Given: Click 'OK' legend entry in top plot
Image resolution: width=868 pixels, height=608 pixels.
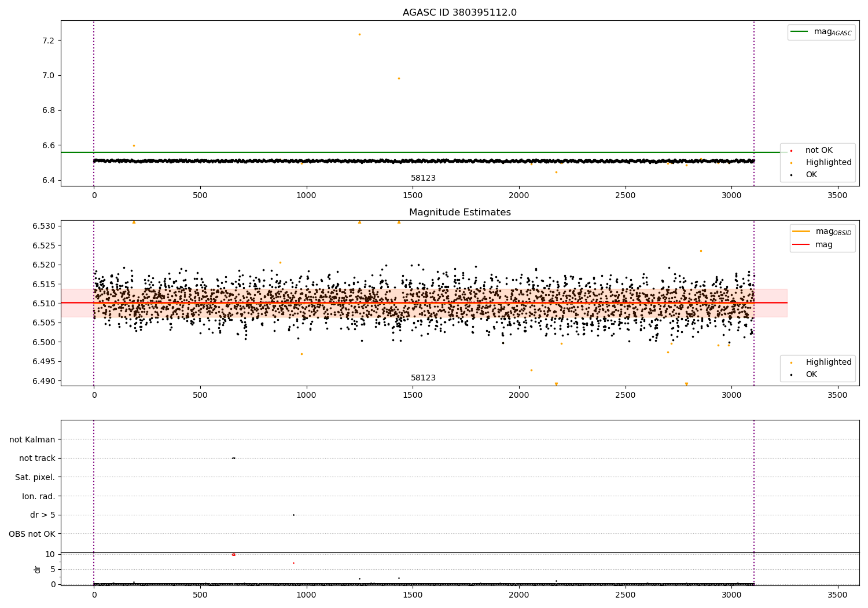Looking at the screenshot, I should pyautogui.click(x=803, y=175).
